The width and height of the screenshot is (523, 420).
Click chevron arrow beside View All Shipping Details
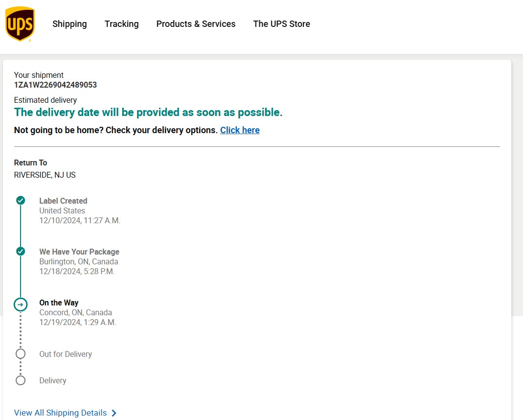tap(114, 413)
